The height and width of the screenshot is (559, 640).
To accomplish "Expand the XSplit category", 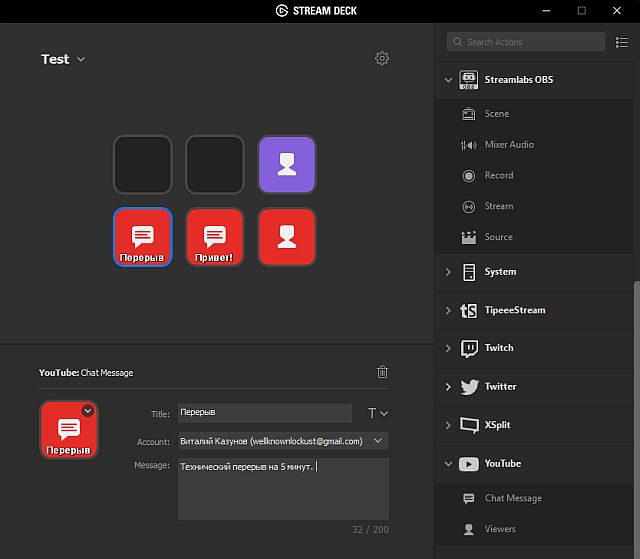I will [448, 425].
